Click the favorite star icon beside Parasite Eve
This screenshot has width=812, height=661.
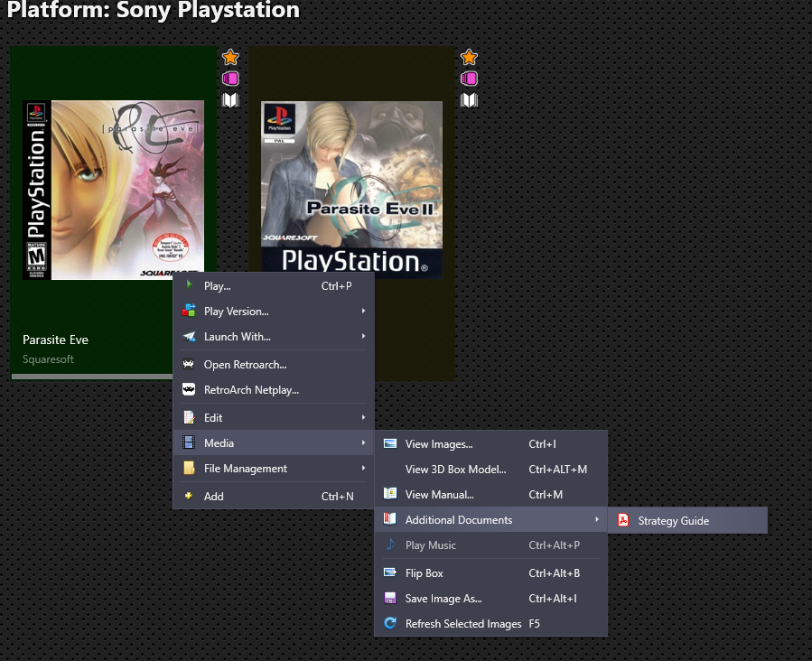(230, 57)
